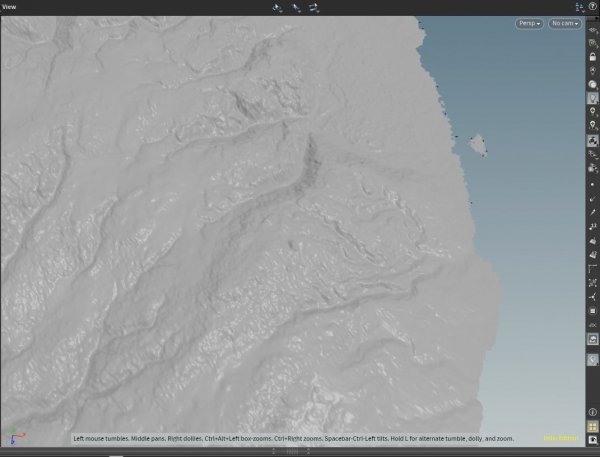
Task: Toggle the primitive hulls corner-bracket icon
Action: coord(592,269)
